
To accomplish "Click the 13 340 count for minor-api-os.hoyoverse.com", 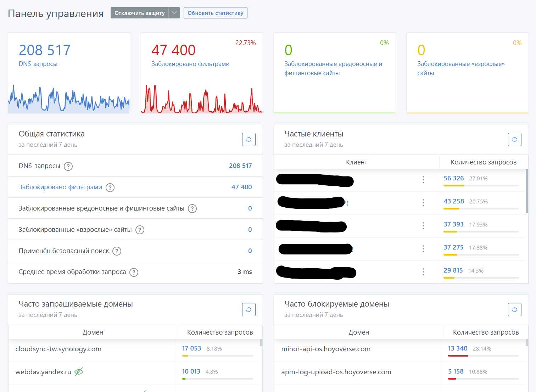I will [457, 348].
